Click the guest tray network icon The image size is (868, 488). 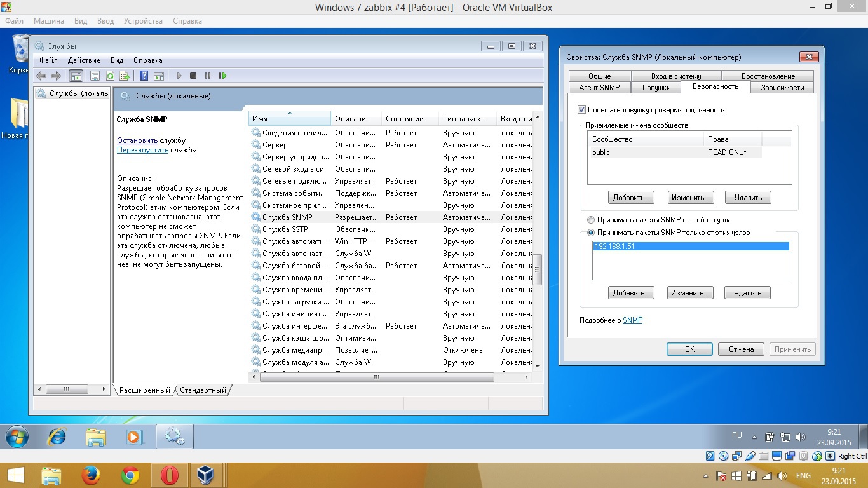785,437
